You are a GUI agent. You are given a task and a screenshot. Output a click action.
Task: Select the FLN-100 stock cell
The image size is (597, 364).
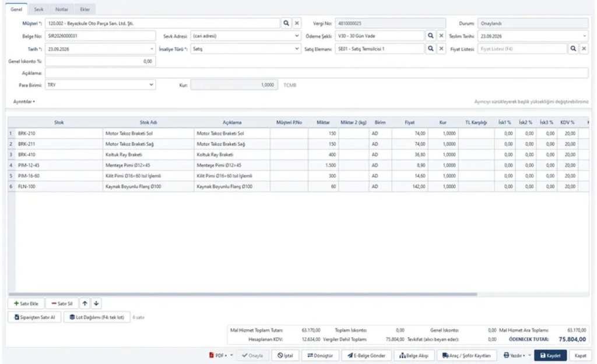[x=59, y=187]
